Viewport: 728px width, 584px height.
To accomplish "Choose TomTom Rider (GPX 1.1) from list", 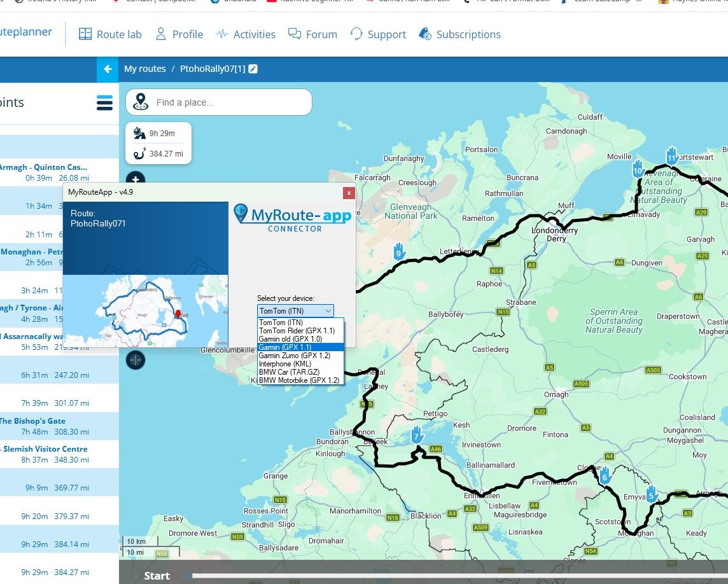I will (300, 331).
